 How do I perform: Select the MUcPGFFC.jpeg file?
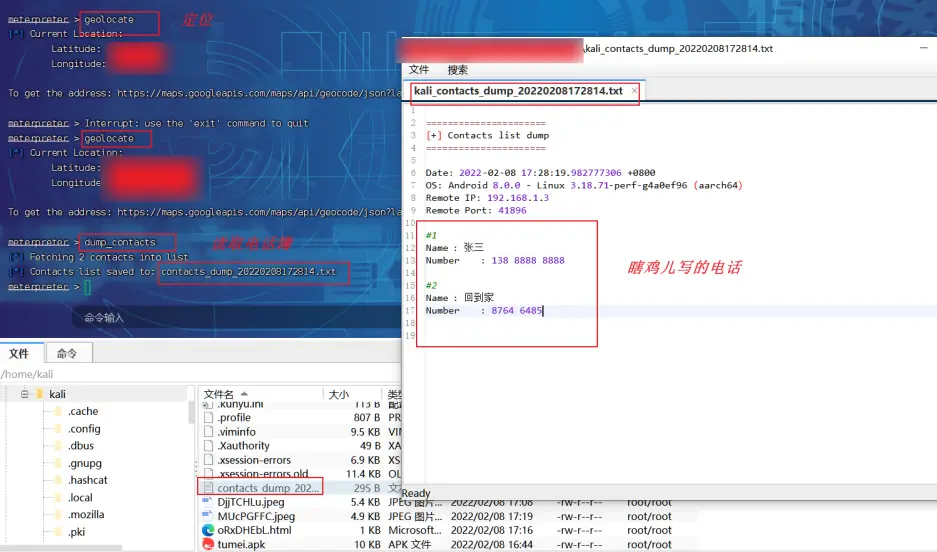pos(256,516)
